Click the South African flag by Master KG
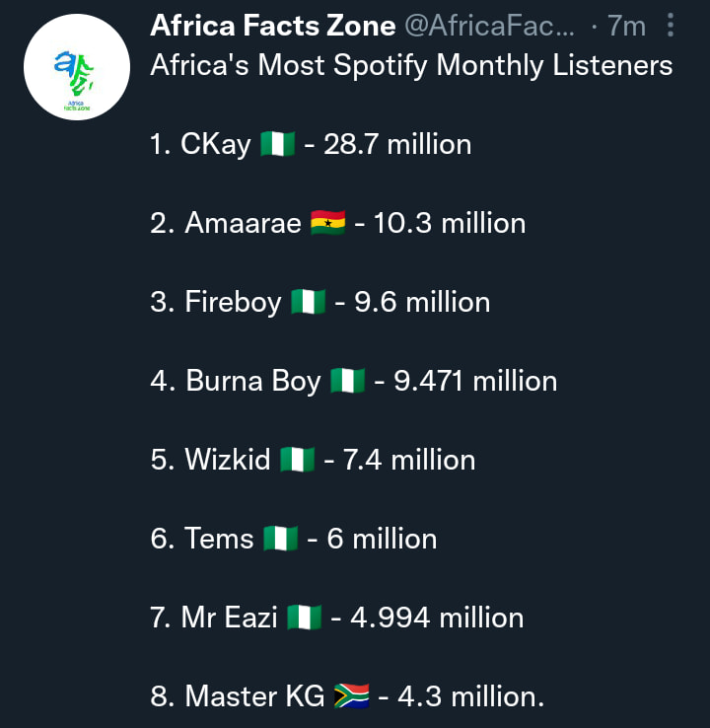Screen dimensions: 710x728 click(352, 696)
